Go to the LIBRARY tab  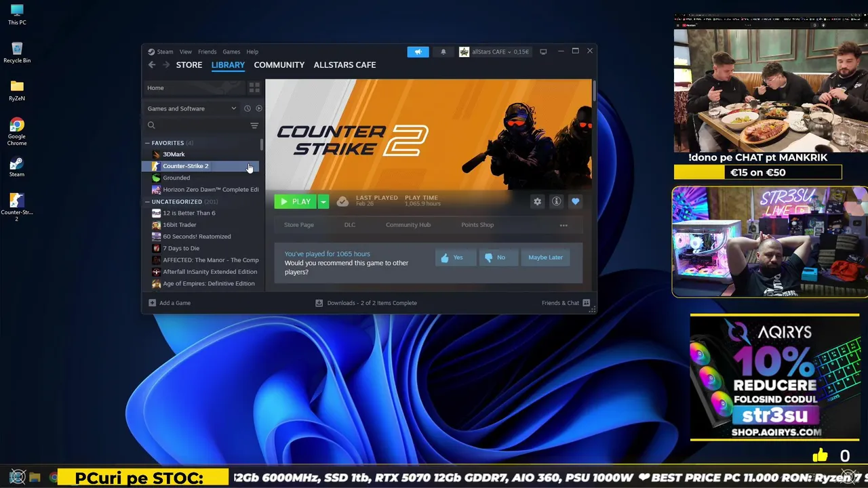[x=228, y=65]
